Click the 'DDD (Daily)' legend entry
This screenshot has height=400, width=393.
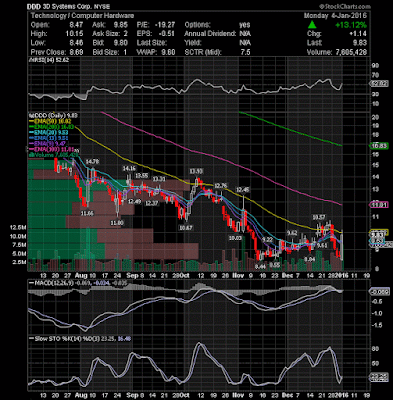53,115
